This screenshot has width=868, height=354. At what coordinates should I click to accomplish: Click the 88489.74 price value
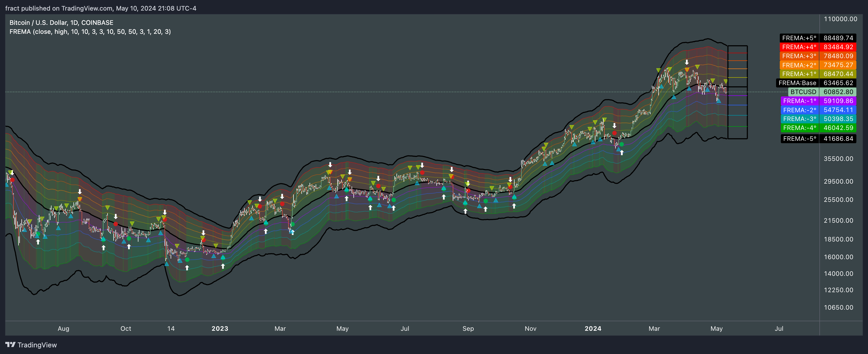(838, 38)
